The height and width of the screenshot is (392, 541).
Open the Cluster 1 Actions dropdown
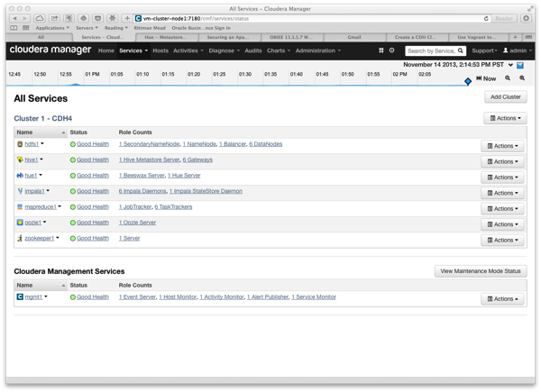(506, 118)
